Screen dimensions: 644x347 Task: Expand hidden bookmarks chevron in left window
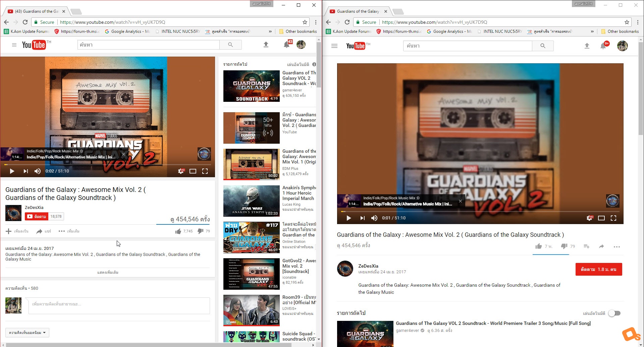point(270,31)
